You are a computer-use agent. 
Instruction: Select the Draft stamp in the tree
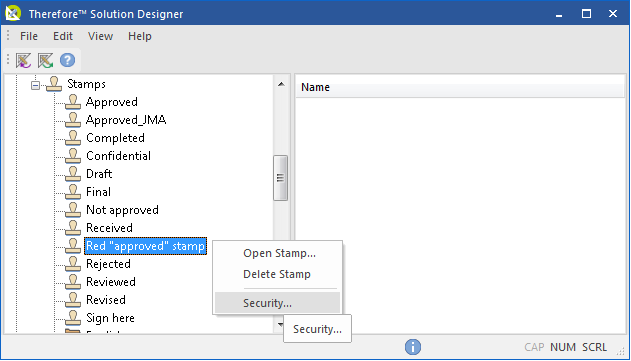pos(99,174)
